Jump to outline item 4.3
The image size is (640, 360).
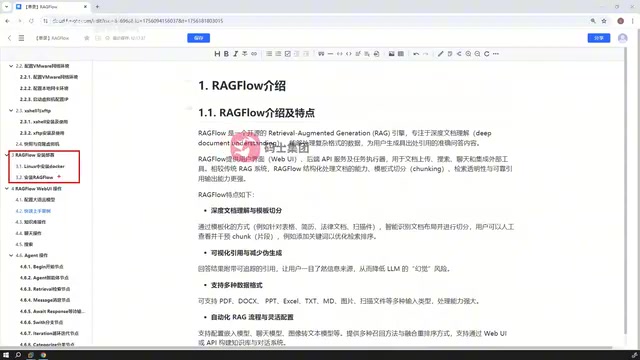(31, 222)
